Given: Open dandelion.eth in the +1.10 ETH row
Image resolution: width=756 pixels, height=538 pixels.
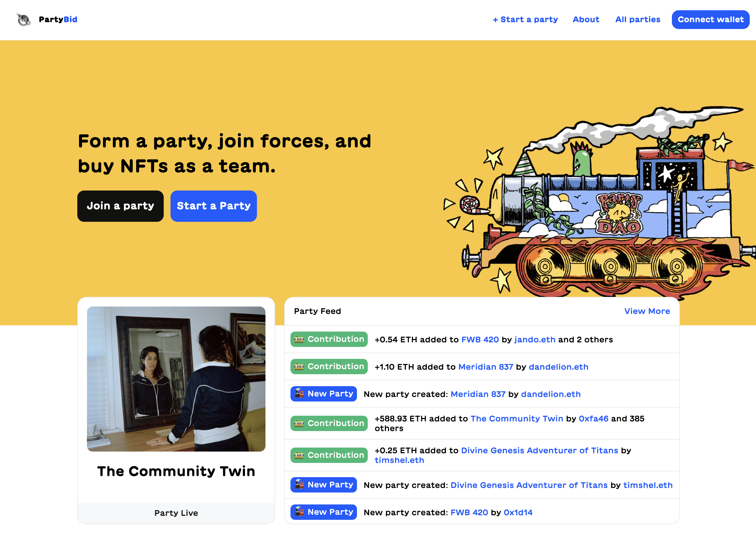Looking at the screenshot, I should point(558,367).
